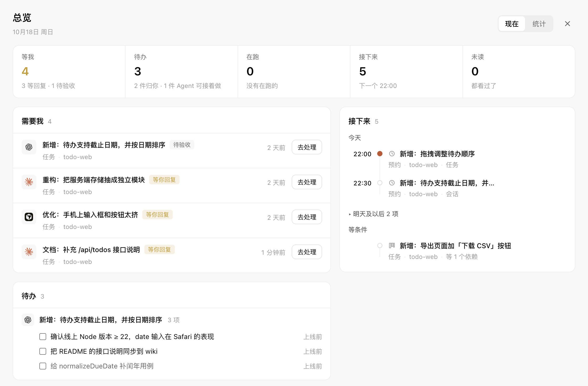Click 去处理 for 手机上输入框和按钮太挤 task
588x386 pixels.
coord(307,217)
